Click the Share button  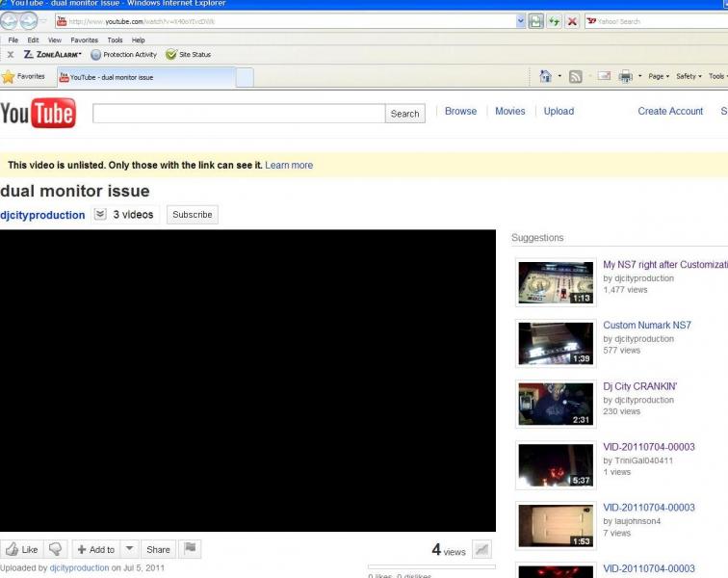pyautogui.click(x=158, y=549)
